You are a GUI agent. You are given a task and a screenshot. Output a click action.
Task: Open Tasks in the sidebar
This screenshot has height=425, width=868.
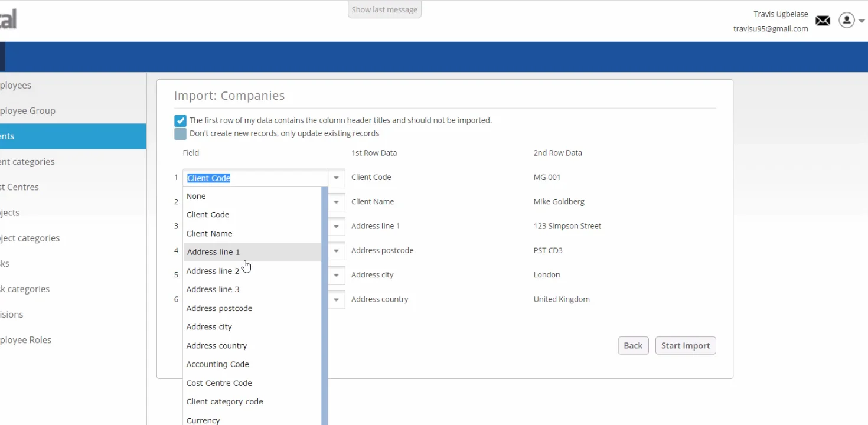tap(73, 263)
